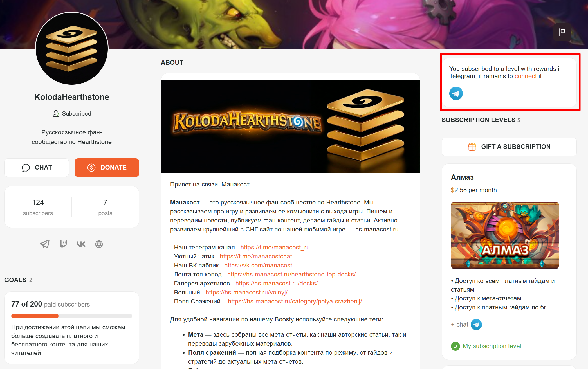Click the My subscription level label
This screenshot has height=369, width=588.
(x=492, y=346)
